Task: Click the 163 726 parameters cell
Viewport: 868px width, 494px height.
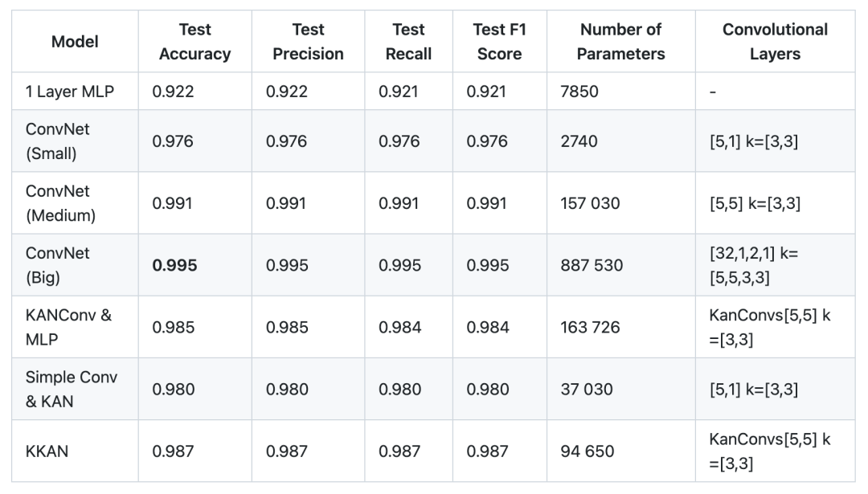Action: tap(591, 327)
